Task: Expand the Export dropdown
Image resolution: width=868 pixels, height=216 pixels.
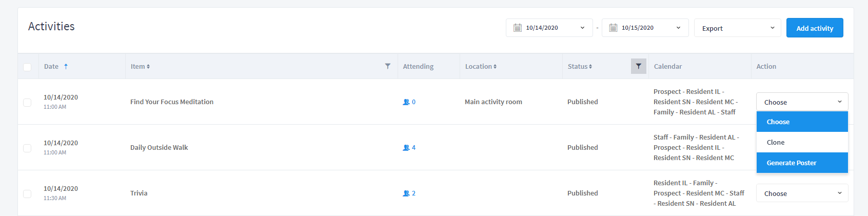Action: [x=737, y=28]
